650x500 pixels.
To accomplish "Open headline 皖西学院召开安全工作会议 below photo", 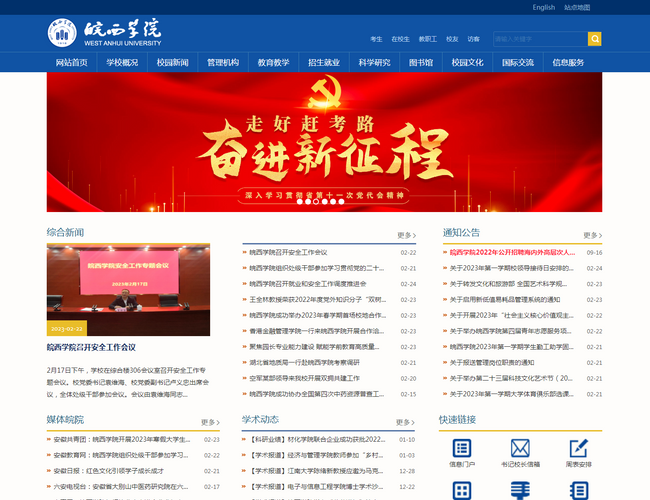I will [x=91, y=347].
